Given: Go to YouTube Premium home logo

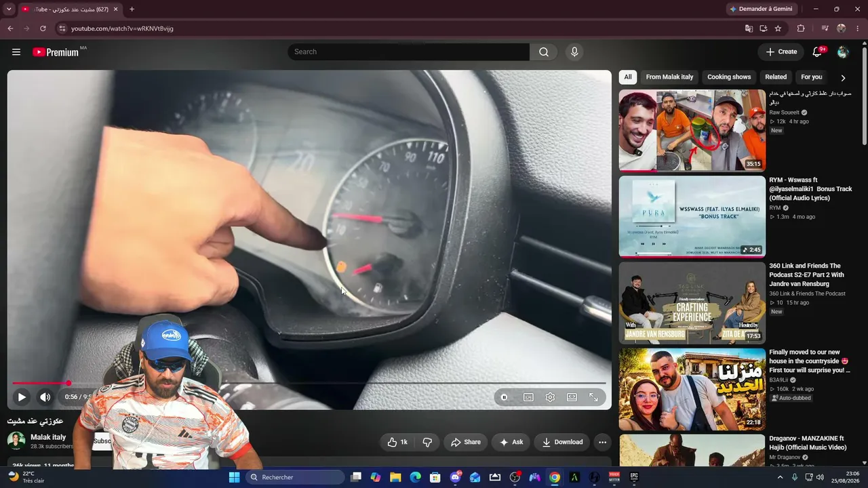Looking at the screenshot, I should pyautogui.click(x=56, y=52).
